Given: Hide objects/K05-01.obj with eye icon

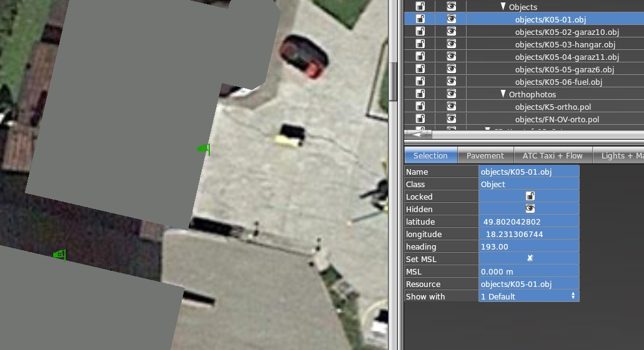Looking at the screenshot, I should 452,19.
